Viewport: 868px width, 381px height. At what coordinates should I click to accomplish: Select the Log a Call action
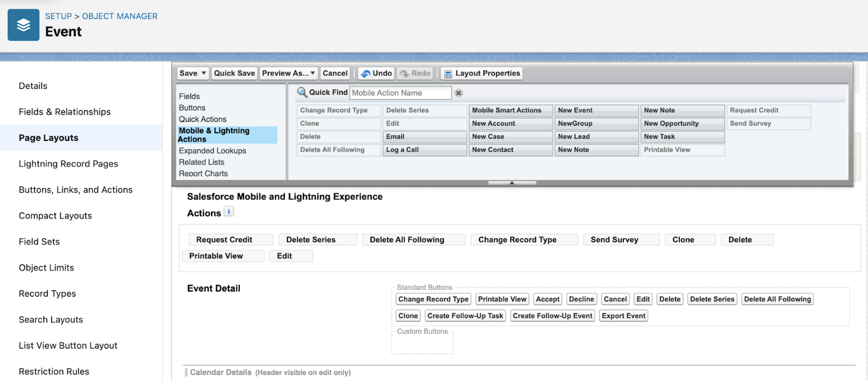click(x=424, y=150)
